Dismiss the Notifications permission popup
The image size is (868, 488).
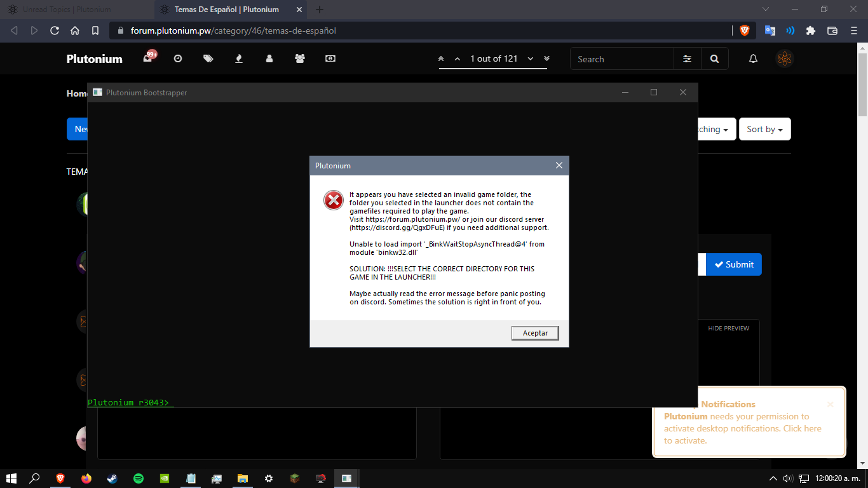[830, 404]
